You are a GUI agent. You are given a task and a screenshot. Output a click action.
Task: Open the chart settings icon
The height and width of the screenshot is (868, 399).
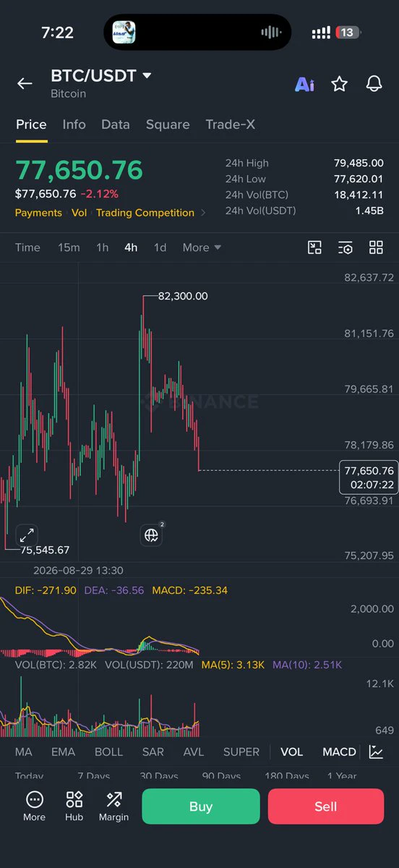pyautogui.click(x=346, y=247)
